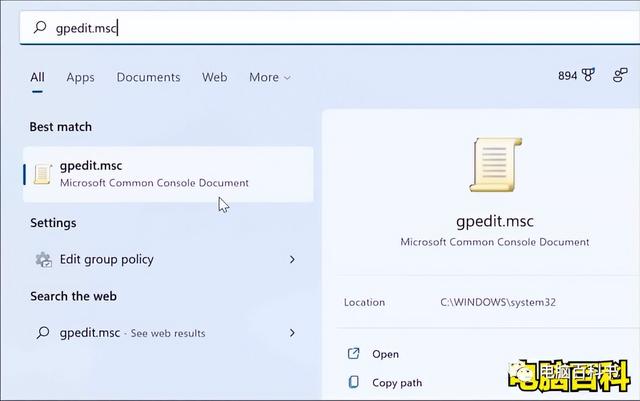The height and width of the screenshot is (401, 640).
Task: Switch to the Apps tab
Action: coord(80,77)
